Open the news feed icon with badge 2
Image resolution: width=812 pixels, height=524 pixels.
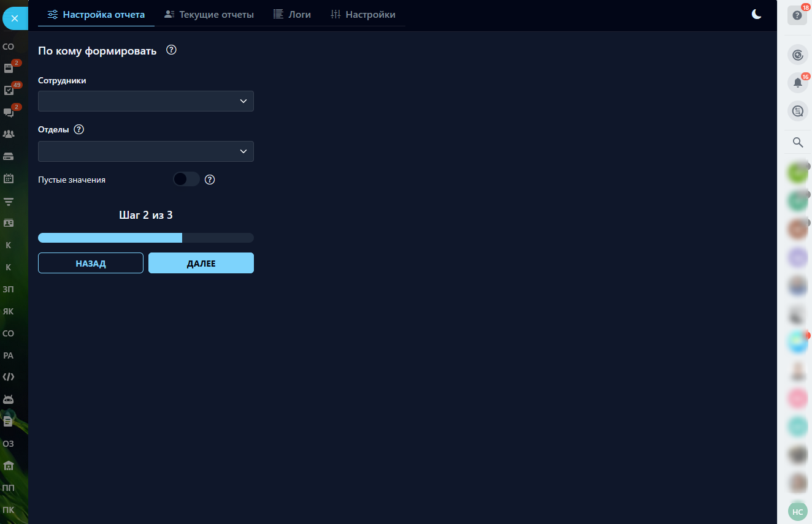click(9, 68)
